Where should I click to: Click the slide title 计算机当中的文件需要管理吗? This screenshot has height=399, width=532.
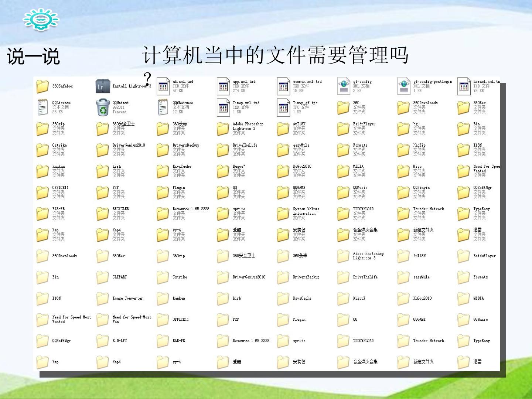[x=275, y=55]
